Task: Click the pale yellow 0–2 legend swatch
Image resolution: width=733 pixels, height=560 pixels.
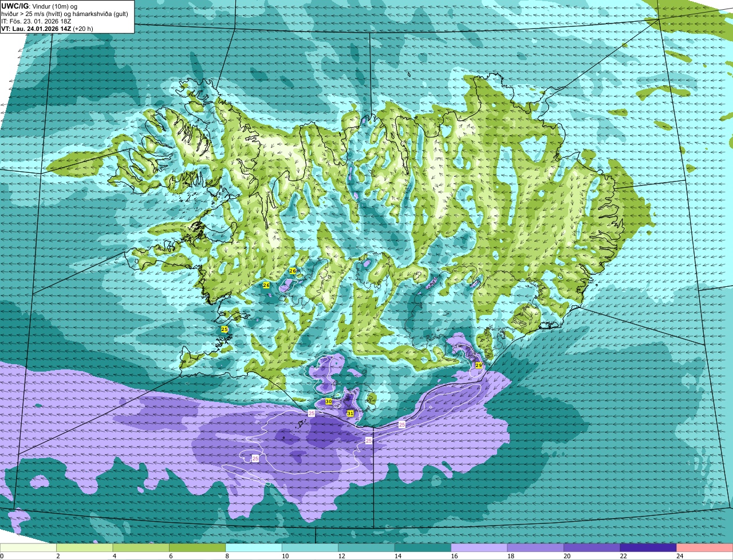Action: 28,548
